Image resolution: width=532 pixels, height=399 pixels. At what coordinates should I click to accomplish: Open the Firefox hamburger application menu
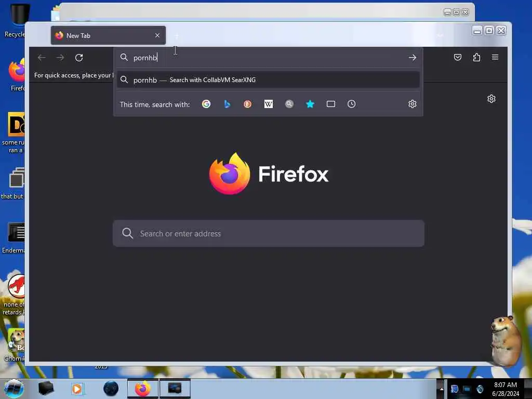(495, 57)
